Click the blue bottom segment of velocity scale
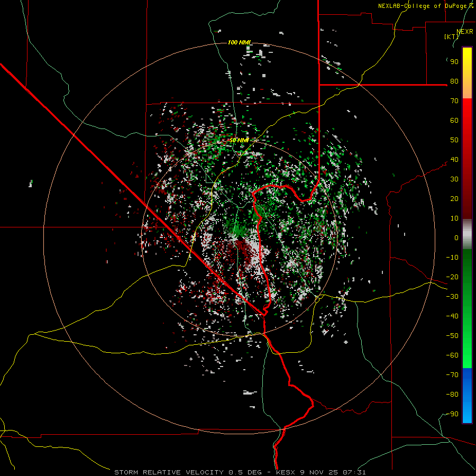Screen dimensions: 476x476 pyautogui.click(x=467, y=396)
